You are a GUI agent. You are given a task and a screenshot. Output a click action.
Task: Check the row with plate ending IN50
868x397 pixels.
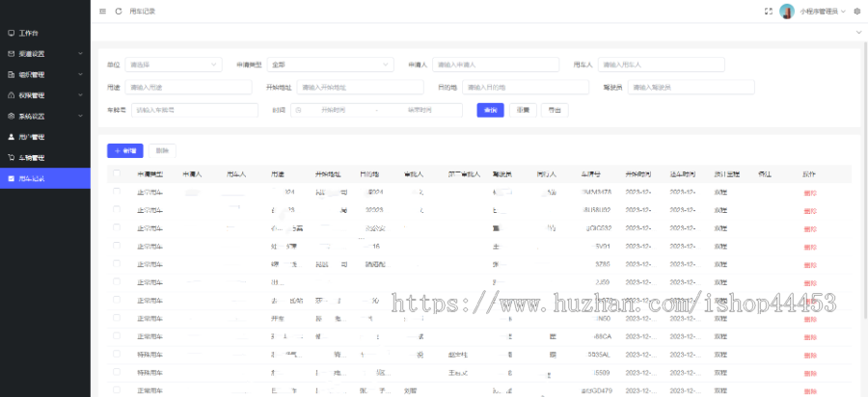coord(117,318)
